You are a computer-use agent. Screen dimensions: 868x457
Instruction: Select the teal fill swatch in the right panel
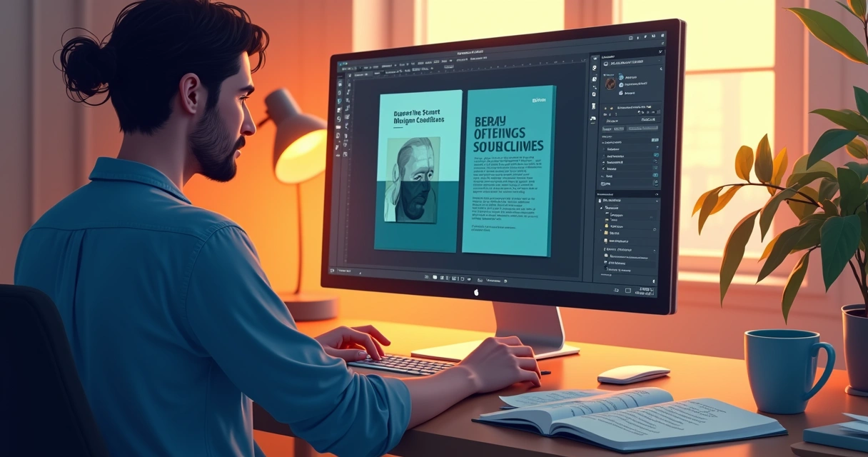pos(655,154)
